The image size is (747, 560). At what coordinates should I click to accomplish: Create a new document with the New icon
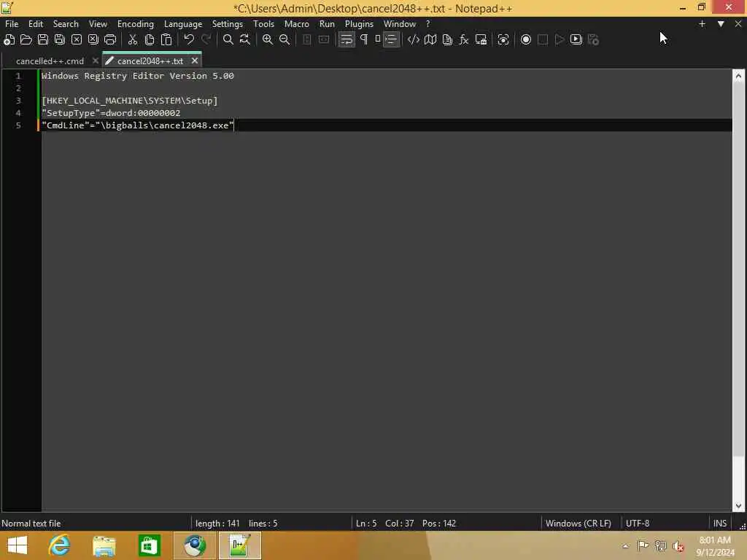pyautogui.click(x=9, y=40)
